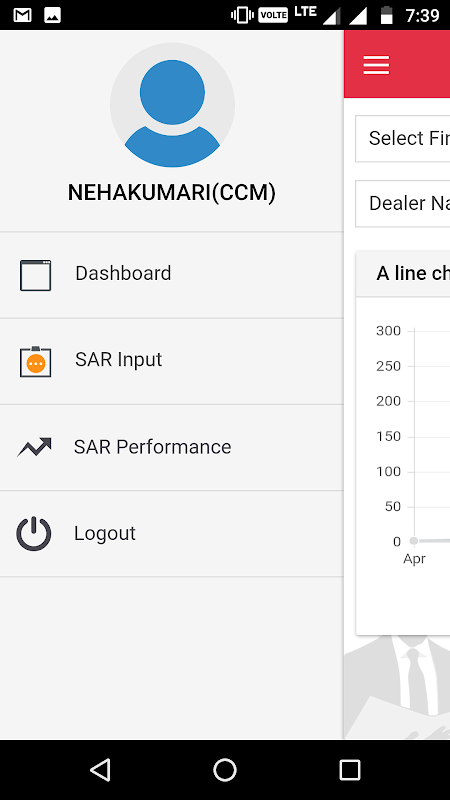Select SAR Performance from the drawer

(171, 447)
